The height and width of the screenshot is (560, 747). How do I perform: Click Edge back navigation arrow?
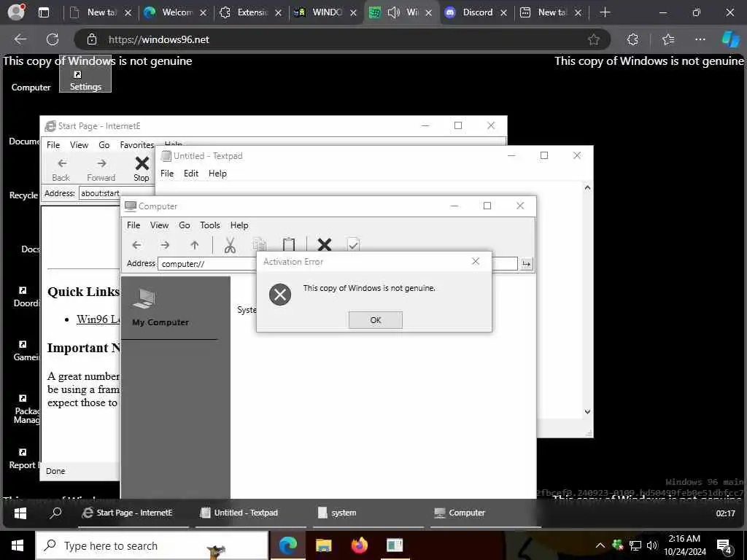tap(20, 39)
